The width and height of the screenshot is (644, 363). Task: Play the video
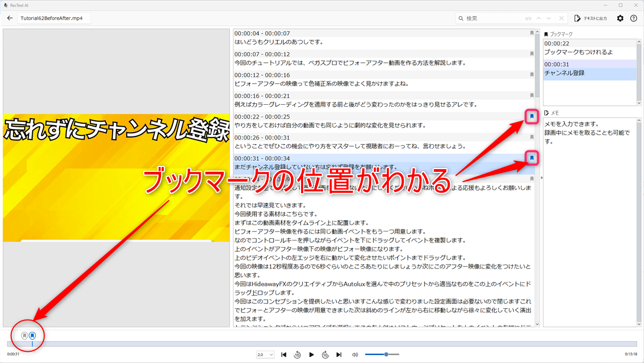pyautogui.click(x=311, y=355)
